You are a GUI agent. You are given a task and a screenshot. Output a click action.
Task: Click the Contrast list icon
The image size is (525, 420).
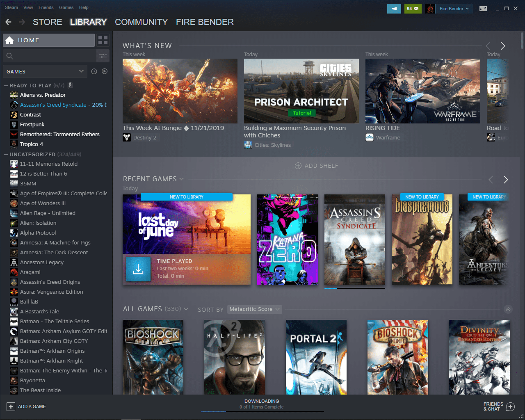14,114
